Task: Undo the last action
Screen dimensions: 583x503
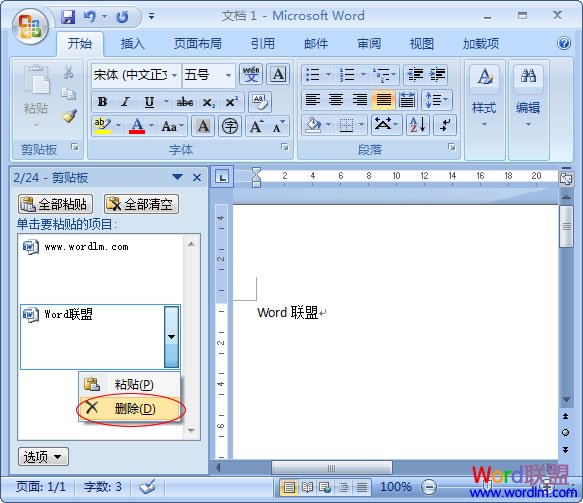Action: [90, 16]
